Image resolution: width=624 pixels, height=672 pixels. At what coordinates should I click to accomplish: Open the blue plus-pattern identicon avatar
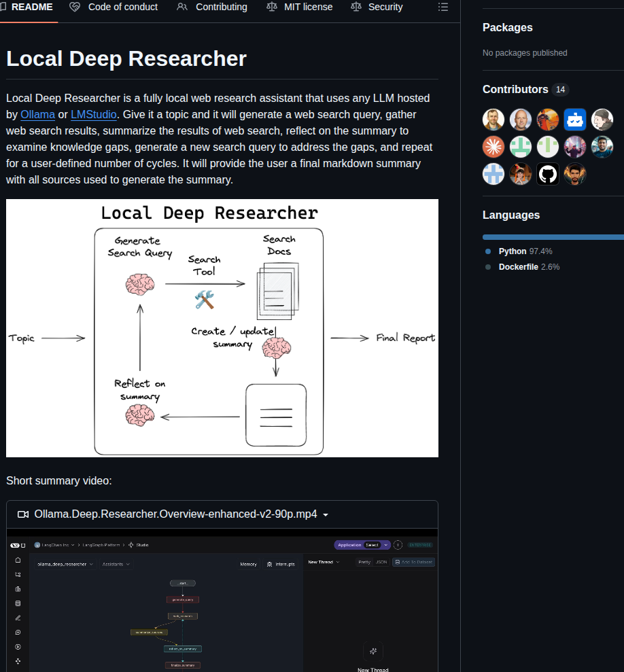(493, 174)
